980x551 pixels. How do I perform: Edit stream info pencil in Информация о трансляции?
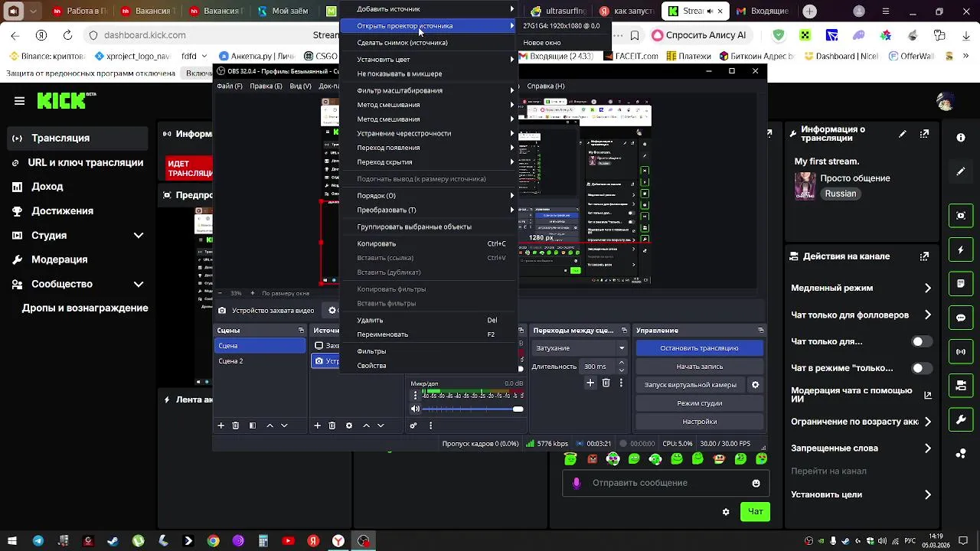coord(903,135)
